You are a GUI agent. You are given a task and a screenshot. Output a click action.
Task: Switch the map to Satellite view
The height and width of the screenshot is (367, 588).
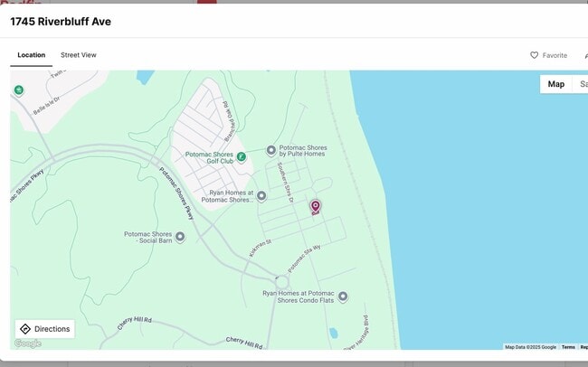(x=582, y=84)
